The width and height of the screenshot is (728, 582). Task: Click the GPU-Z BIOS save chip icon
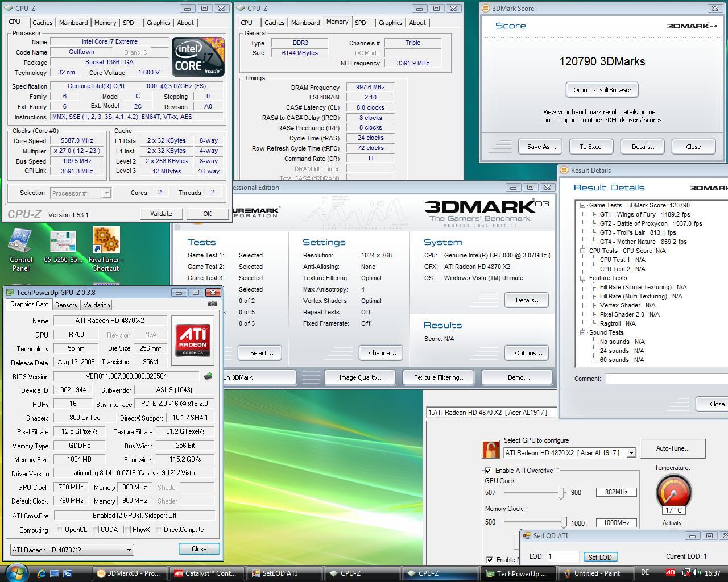click(208, 376)
